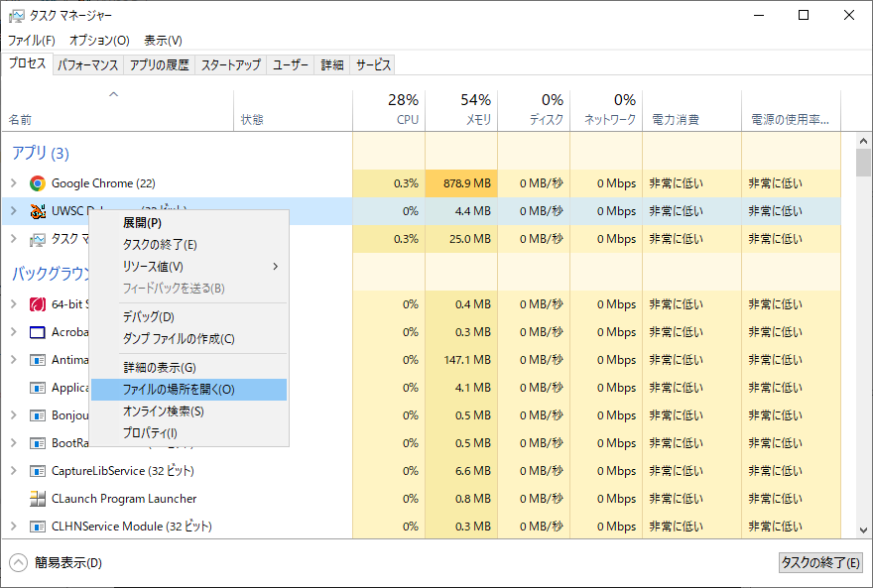The image size is (873, 588).
Task: Sort by the 電源の使用率 column header
Action: point(791,110)
